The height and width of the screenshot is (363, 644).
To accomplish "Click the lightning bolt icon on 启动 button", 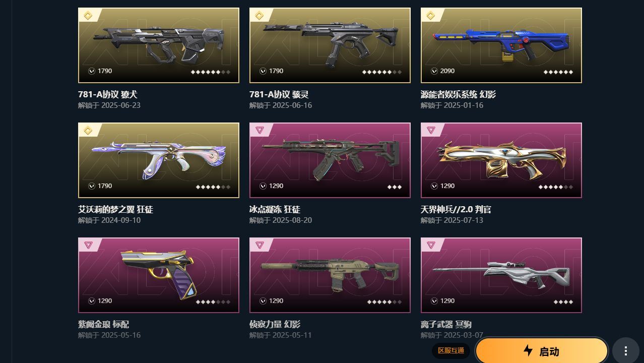I will tap(528, 350).
